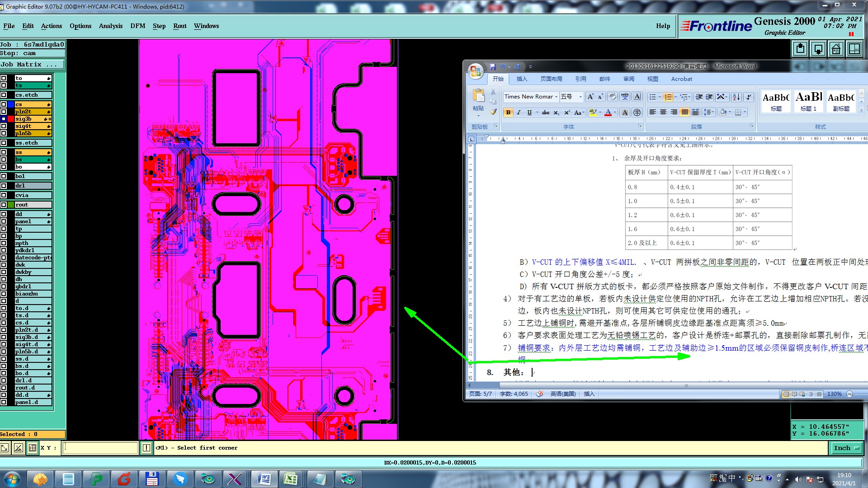Click the center align paragraph icon
This screenshot has height=488, width=868.
click(663, 112)
